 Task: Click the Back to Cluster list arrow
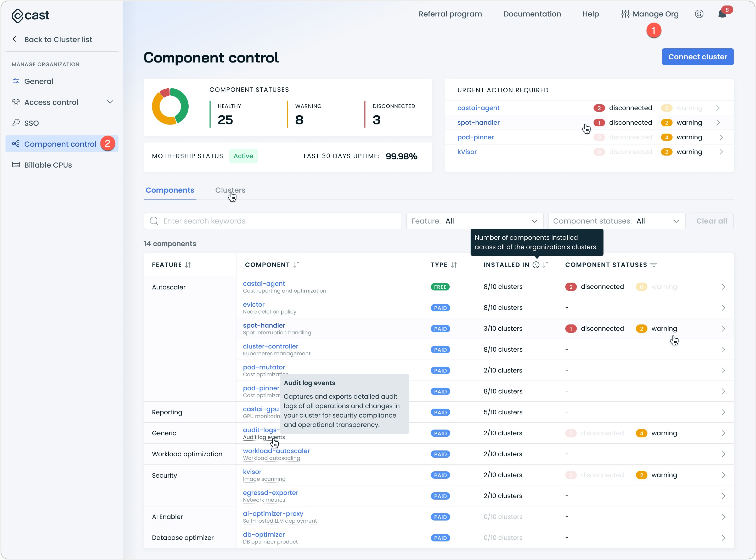point(16,39)
